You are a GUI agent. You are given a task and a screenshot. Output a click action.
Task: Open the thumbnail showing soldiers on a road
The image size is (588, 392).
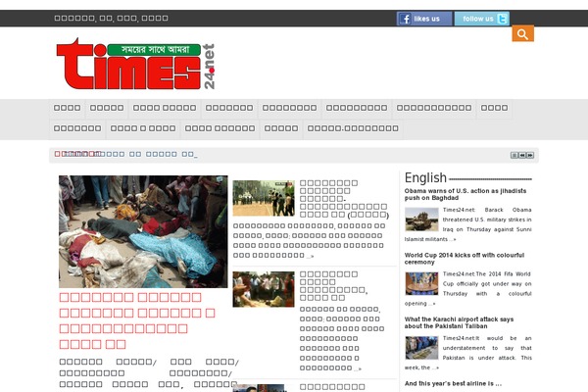point(264,198)
